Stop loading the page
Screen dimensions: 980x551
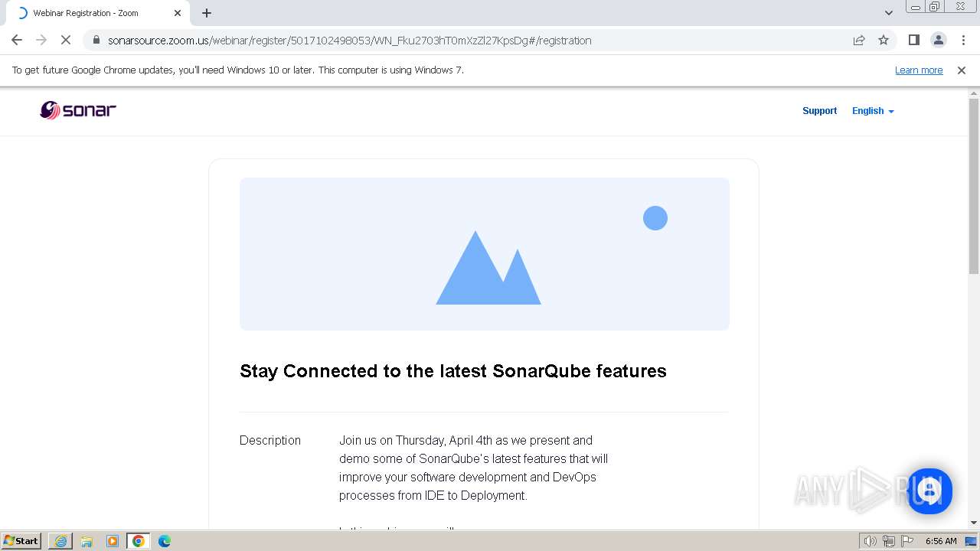pos(66,41)
